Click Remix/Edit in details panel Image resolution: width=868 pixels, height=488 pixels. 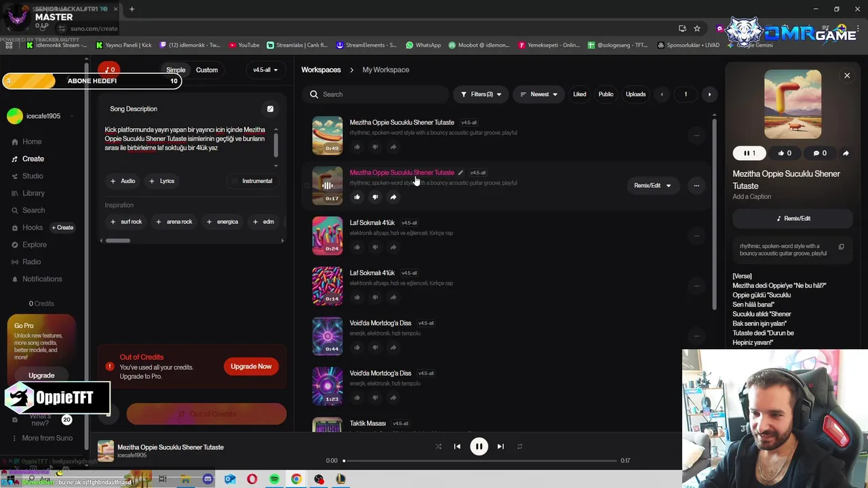[793, 218]
